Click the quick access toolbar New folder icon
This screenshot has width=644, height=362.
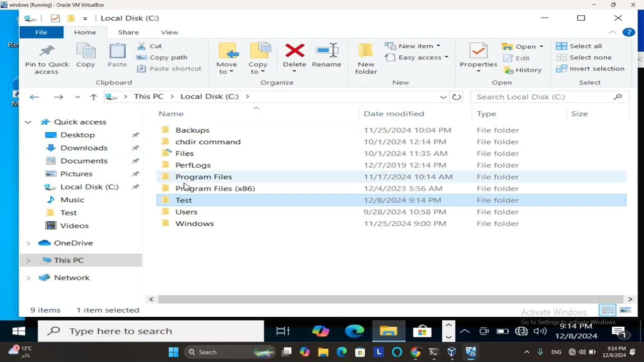click(71, 18)
